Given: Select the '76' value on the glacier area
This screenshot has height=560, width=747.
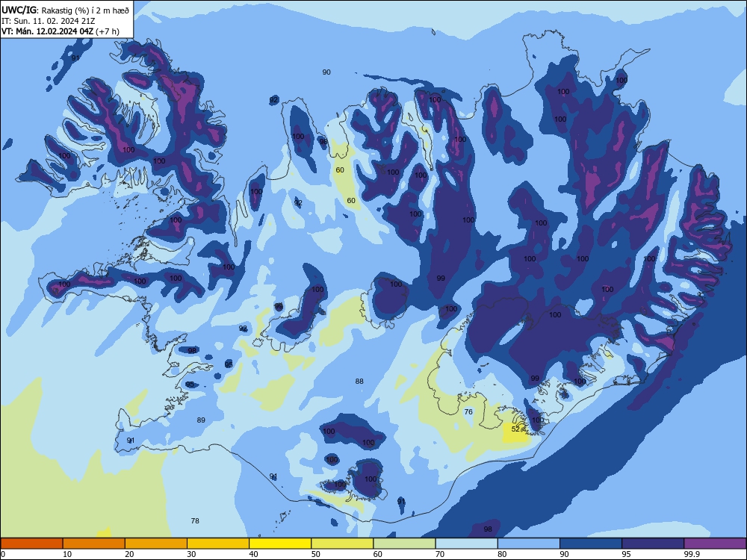Looking at the screenshot, I should [x=468, y=412].
